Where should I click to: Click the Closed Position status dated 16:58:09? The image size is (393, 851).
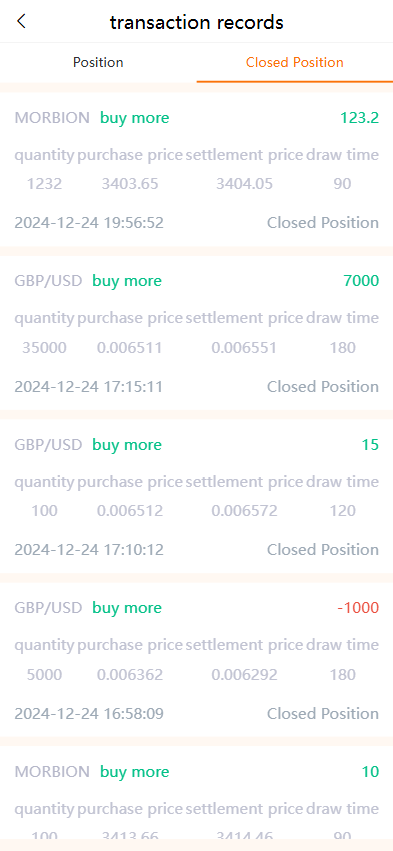click(x=323, y=714)
